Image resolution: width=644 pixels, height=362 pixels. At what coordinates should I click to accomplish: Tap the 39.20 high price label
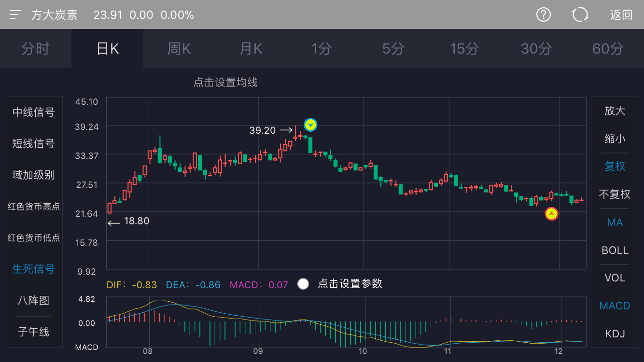pos(263,130)
